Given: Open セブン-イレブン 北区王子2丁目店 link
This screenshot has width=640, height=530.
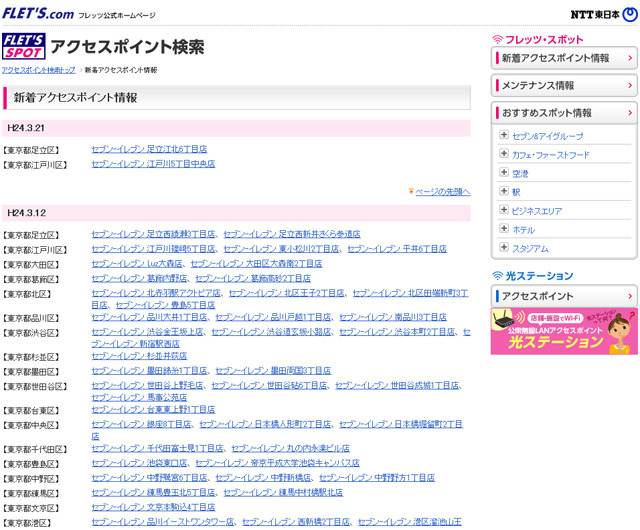Looking at the screenshot, I should tap(287, 293).
